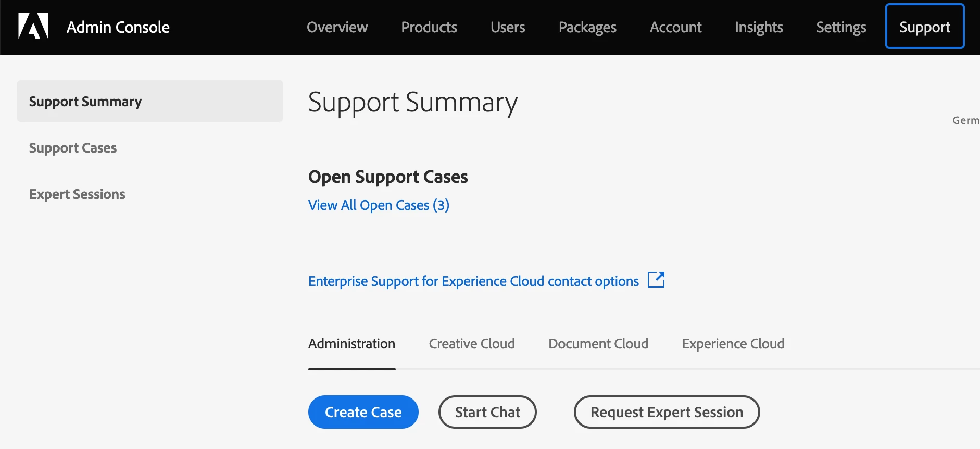Click the Create Case button

363,412
